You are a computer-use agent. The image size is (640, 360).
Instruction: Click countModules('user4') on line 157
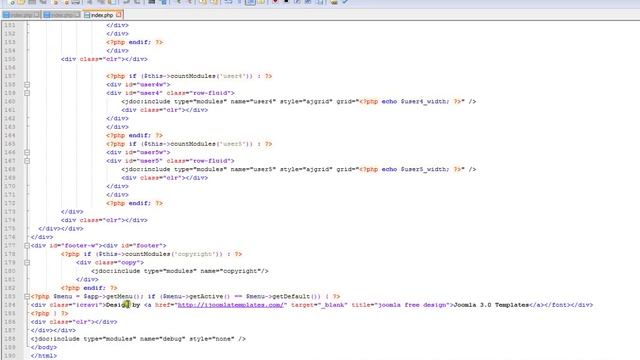pyautogui.click(x=212, y=76)
